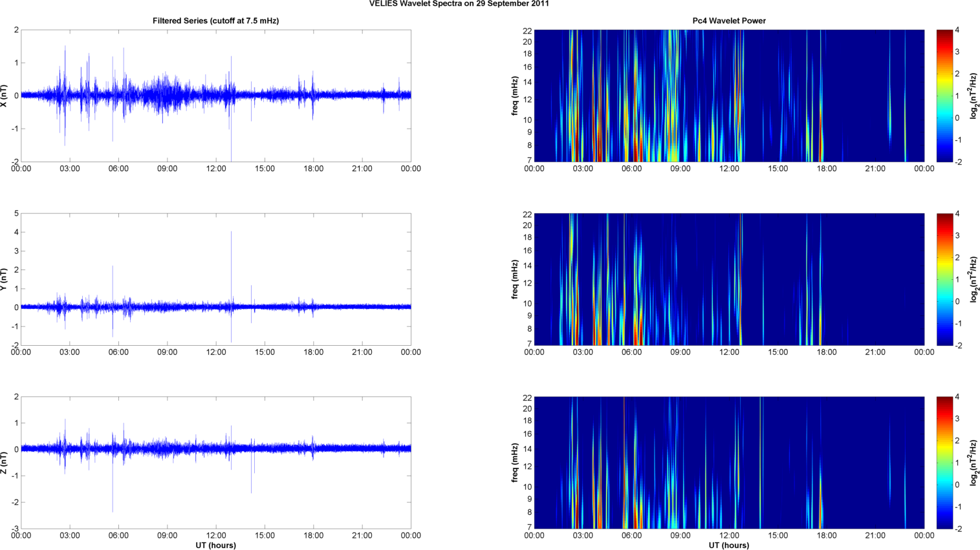
Task: Click the bottom spectrogram's colorbar
Action: tap(944, 463)
